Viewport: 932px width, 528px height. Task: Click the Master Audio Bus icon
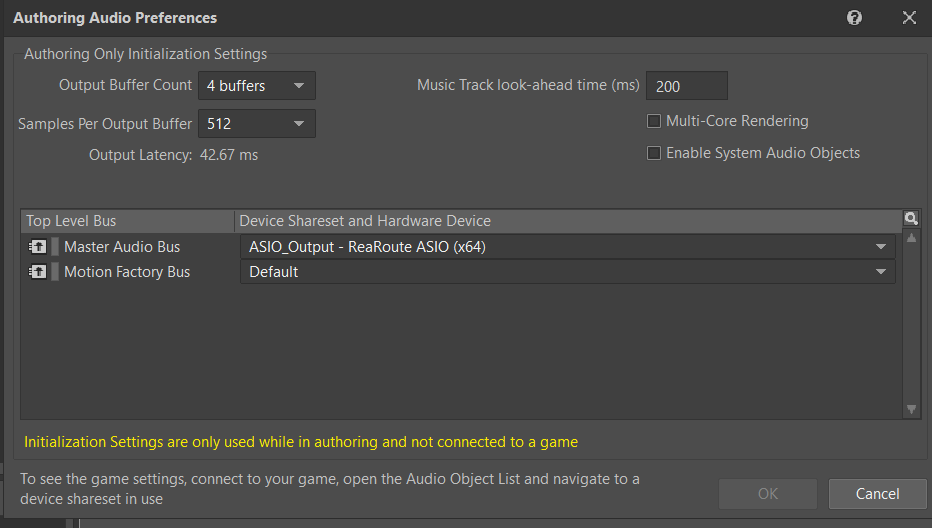(37, 247)
